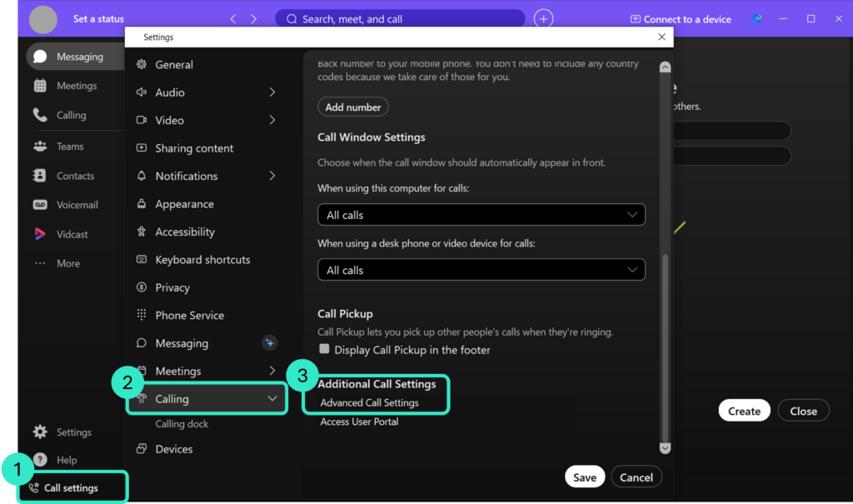The image size is (853, 504).
Task: Click the Calling phone sidebar icon
Action: 40,115
